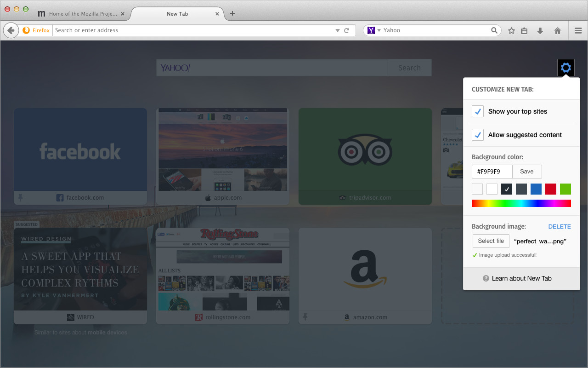Open the rollingstone.com tile
Viewport: 588px width, 368px height.
pyautogui.click(x=223, y=276)
